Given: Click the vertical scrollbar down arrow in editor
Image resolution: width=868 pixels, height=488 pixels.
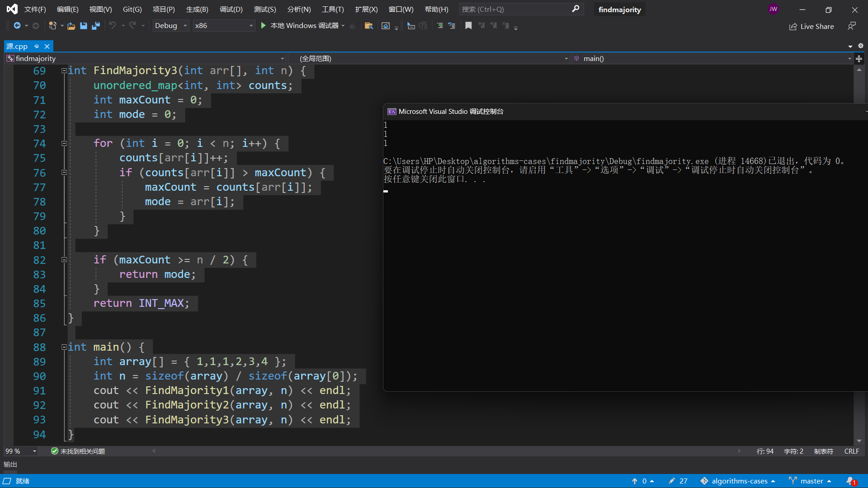Looking at the screenshot, I should (x=859, y=441).
